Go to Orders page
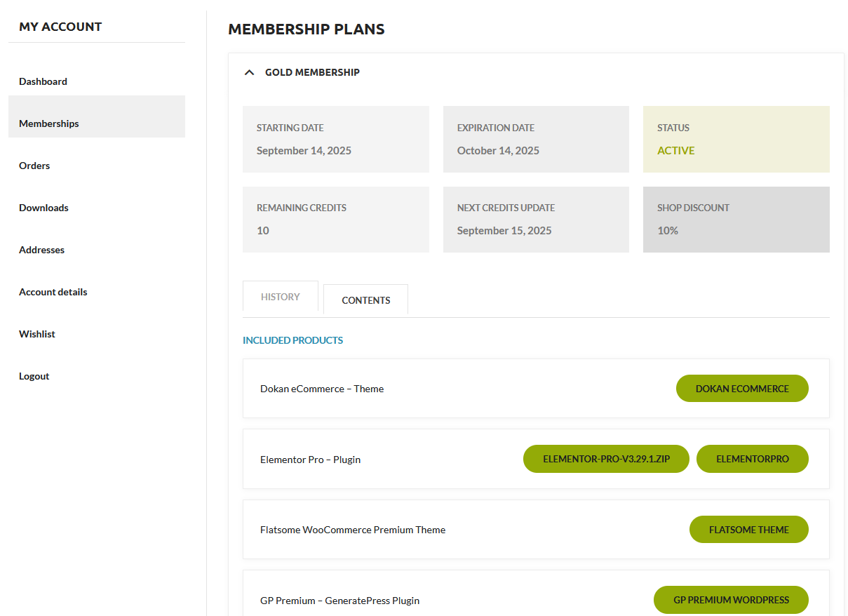 click(34, 166)
